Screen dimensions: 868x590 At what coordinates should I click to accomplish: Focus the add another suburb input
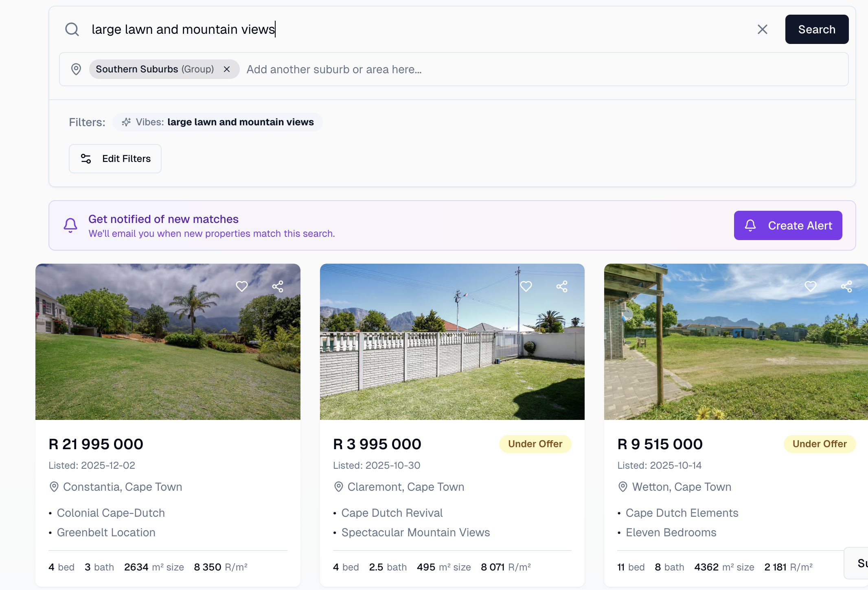529,69
